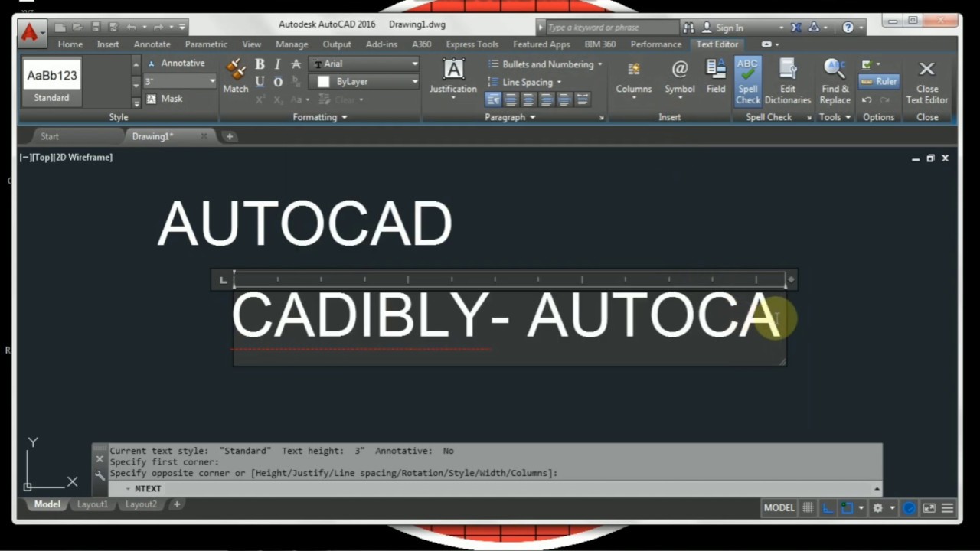This screenshot has width=980, height=551.
Task: Open Autodesk Exchange Apps X icon
Action: click(x=796, y=28)
